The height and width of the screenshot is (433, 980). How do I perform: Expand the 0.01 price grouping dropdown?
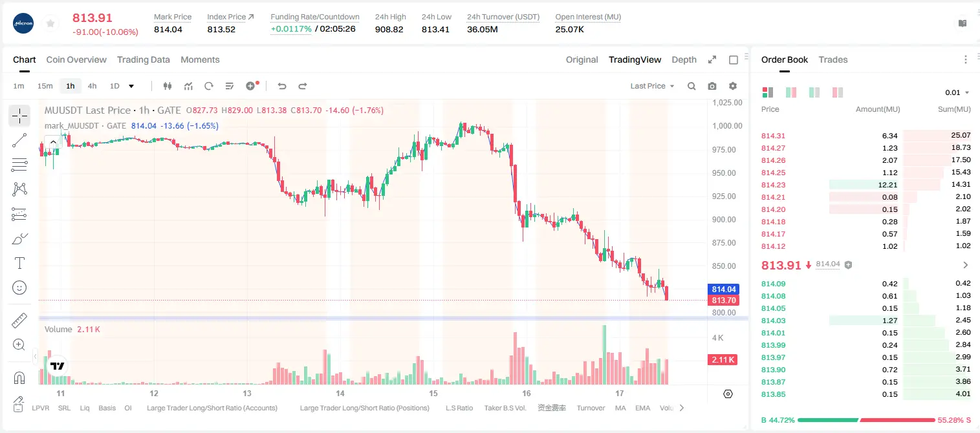pyautogui.click(x=957, y=92)
